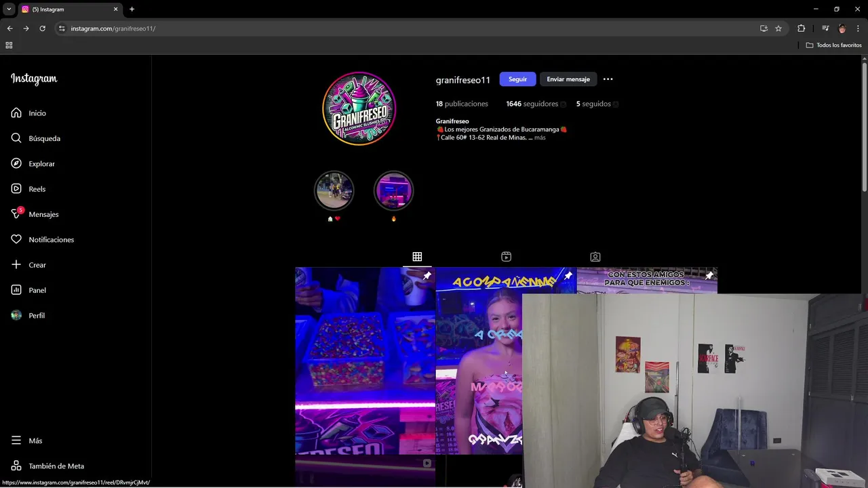Open profile options three-dot menu

(608, 79)
